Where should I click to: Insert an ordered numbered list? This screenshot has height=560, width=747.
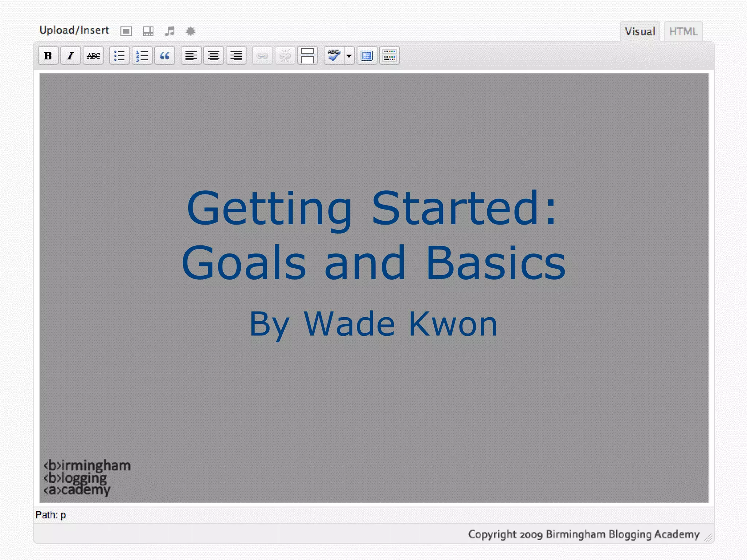click(142, 56)
